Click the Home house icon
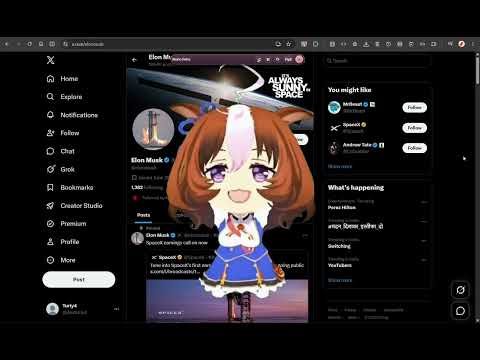The width and height of the screenshot is (480, 360). (50, 79)
